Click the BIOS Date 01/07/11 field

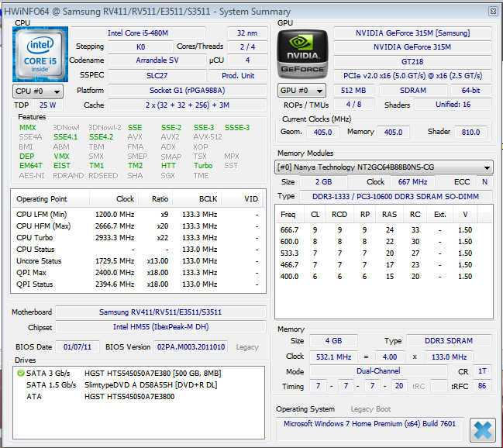[78, 347]
